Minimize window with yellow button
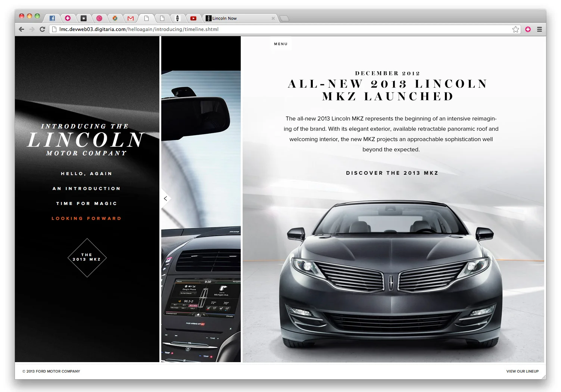 [x=29, y=16]
